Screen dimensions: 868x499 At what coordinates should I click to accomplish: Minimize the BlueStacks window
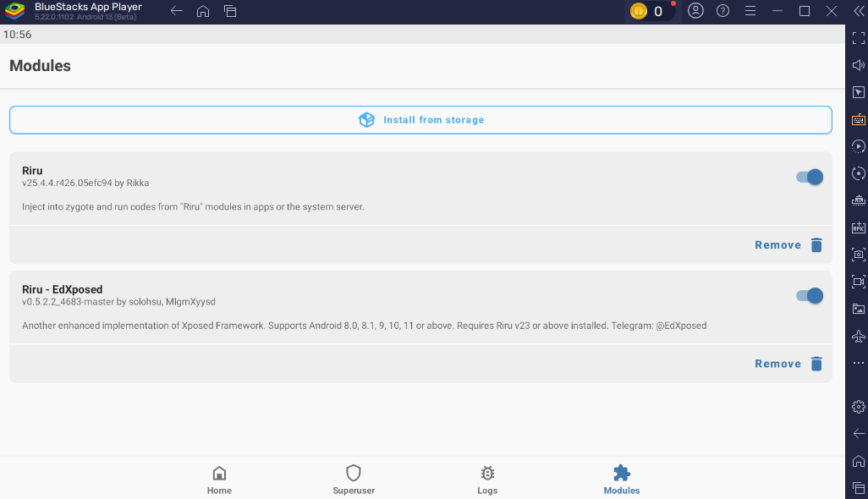click(x=777, y=10)
